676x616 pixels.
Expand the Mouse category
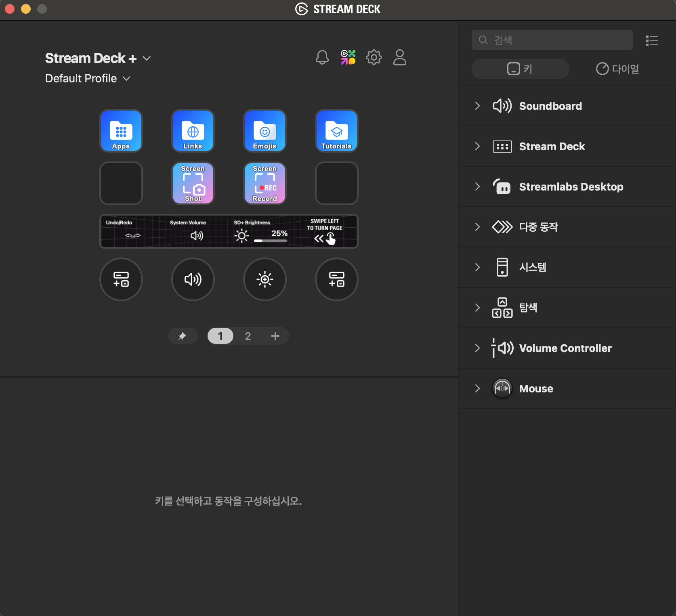click(477, 388)
